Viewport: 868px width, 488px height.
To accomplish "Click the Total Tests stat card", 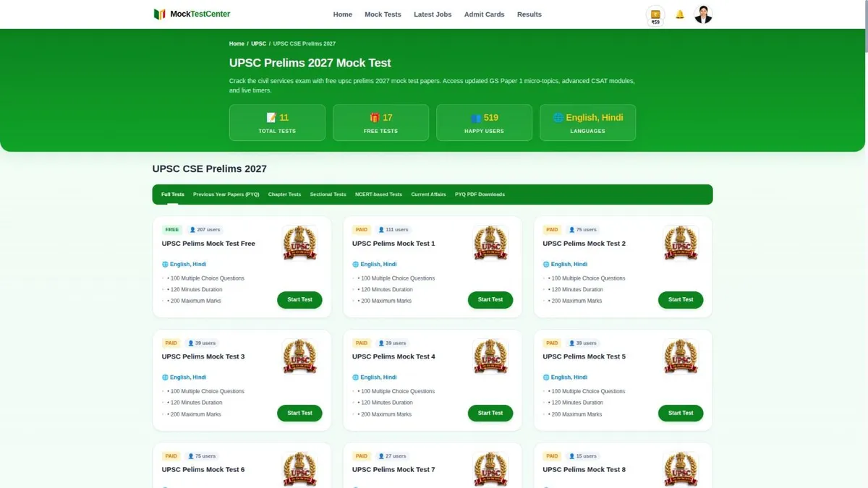I will click(x=277, y=122).
